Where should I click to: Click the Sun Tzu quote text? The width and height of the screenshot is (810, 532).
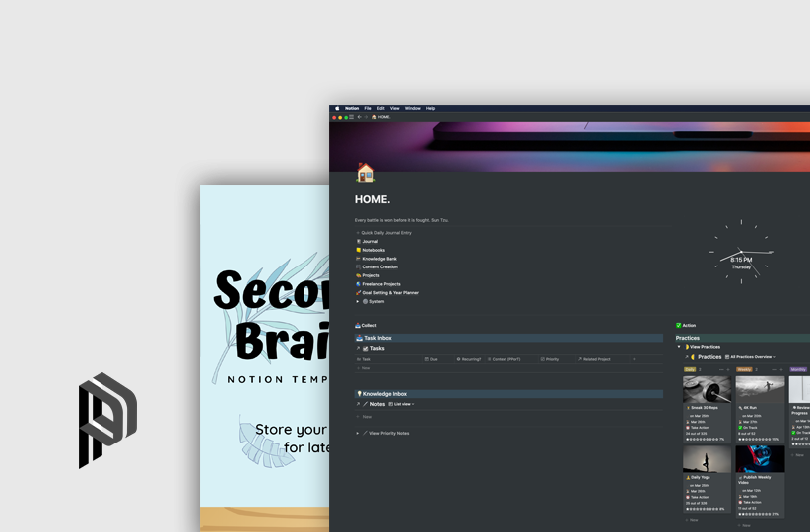(x=401, y=220)
